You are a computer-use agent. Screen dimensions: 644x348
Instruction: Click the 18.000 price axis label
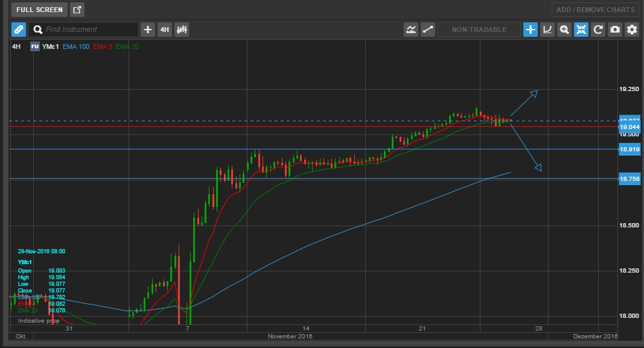[x=630, y=316]
